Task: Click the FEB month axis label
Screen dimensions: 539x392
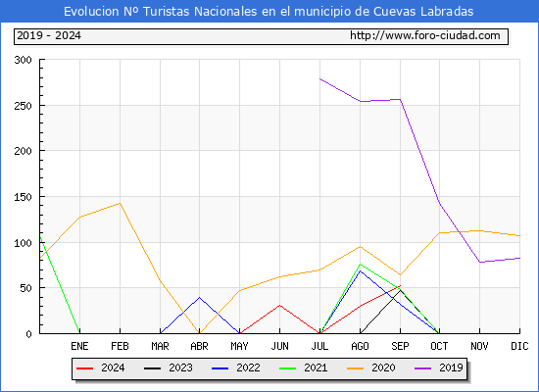Action: point(120,346)
